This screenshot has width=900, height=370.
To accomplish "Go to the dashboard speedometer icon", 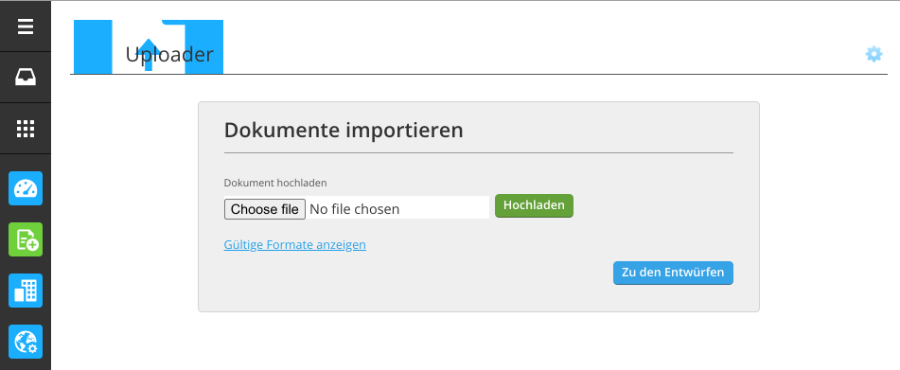I will (x=25, y=188).
